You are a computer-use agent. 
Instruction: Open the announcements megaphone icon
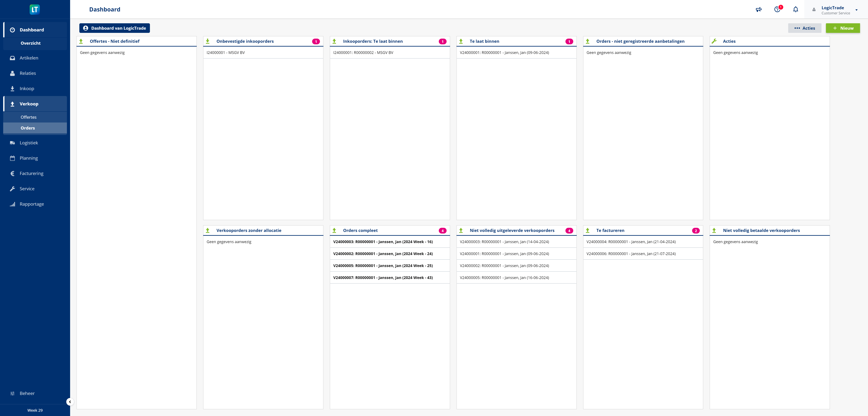click(x=759, y=9)
